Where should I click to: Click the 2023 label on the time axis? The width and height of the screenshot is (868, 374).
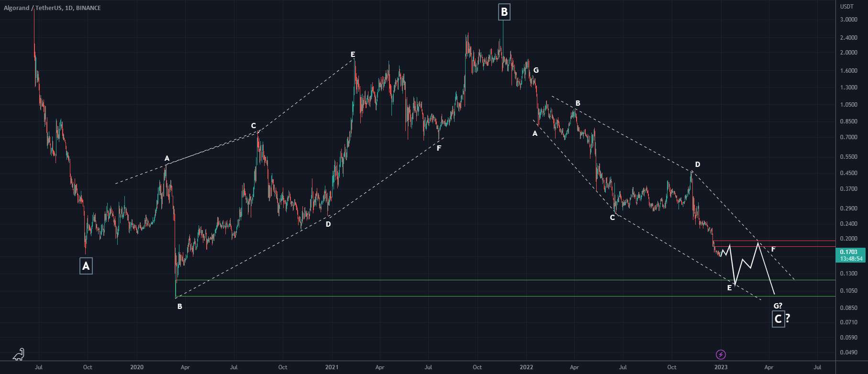[721, 367]
